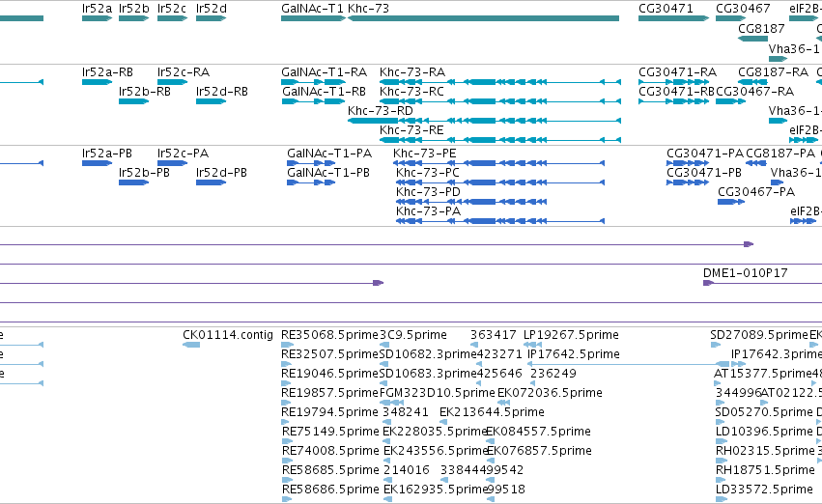Click the EK072036.5prime label
The height and width of the screenshot is (504, 822).
550,392
